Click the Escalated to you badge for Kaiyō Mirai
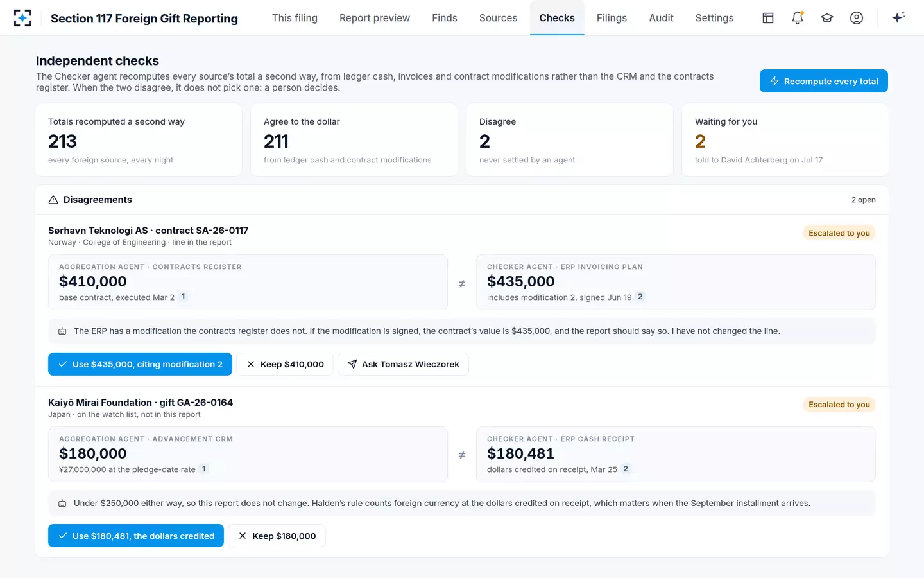Viewport: 924px width, 578px height. point(839,405)
